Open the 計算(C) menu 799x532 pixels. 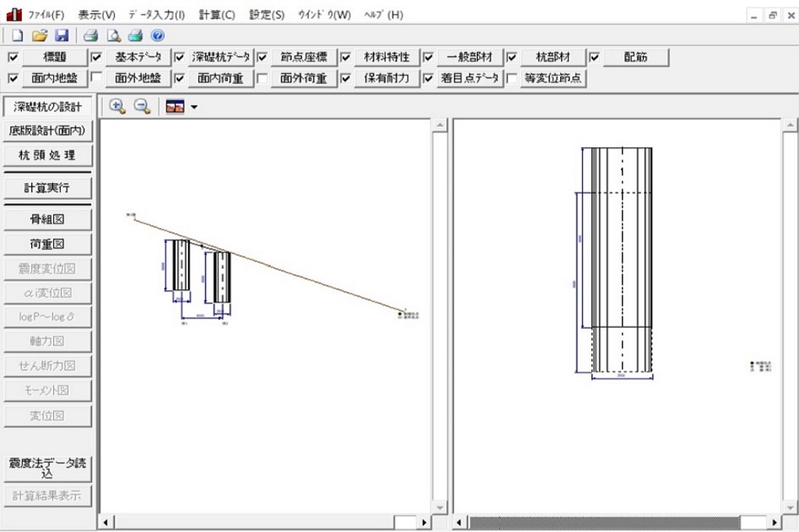pyautogui.click(x=217, y=15)
